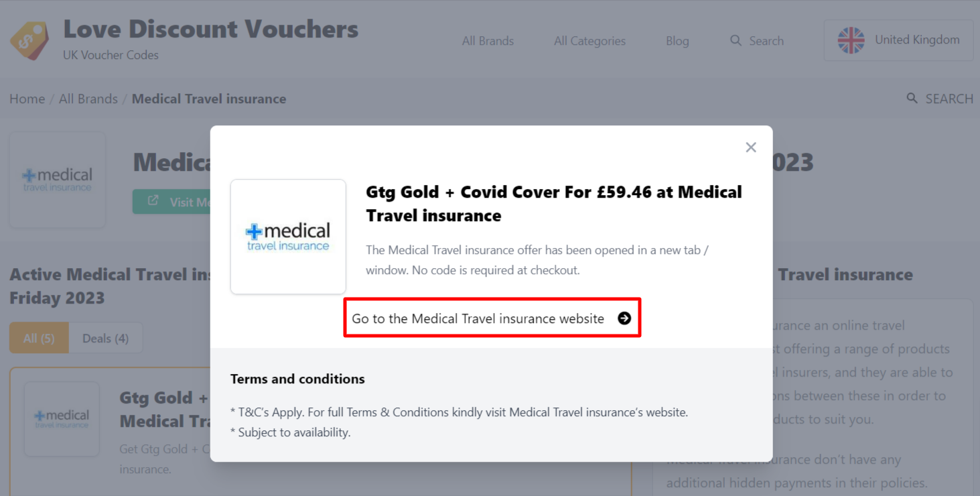This screenshot has height=496, width=980.
Task: Go to Home via the breadcrumb link
Action: pos(27,98)
